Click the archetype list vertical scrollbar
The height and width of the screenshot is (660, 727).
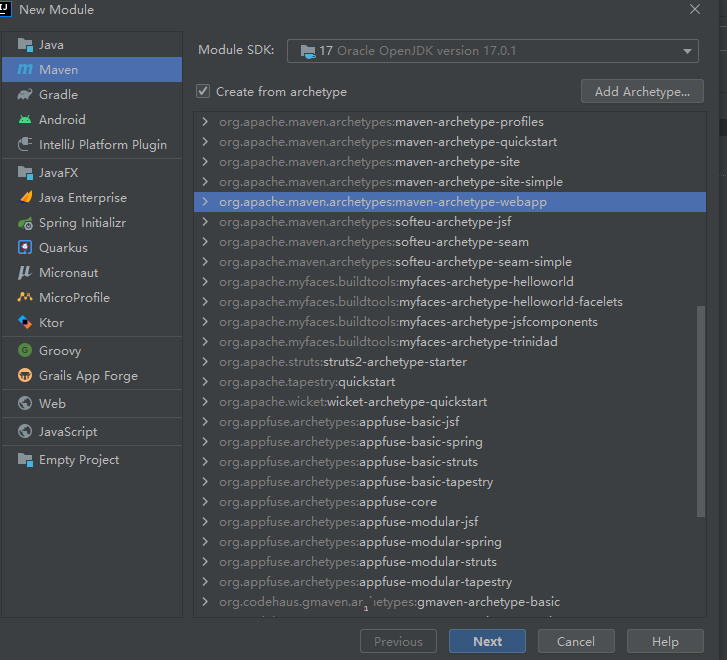[x=701, y=411]
